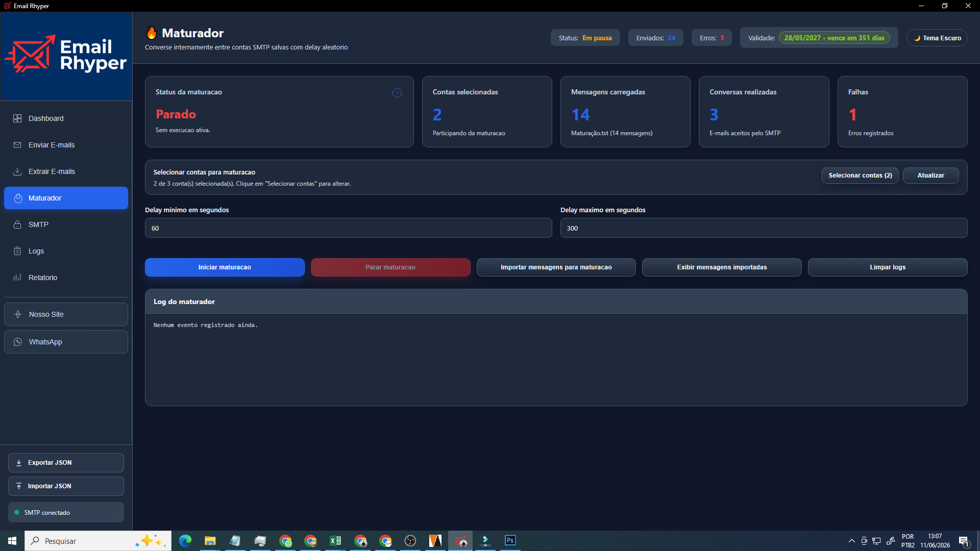The image size is (980, 551).
Task: Click Importar mensagens para maturacao
Action: [556, 267]
